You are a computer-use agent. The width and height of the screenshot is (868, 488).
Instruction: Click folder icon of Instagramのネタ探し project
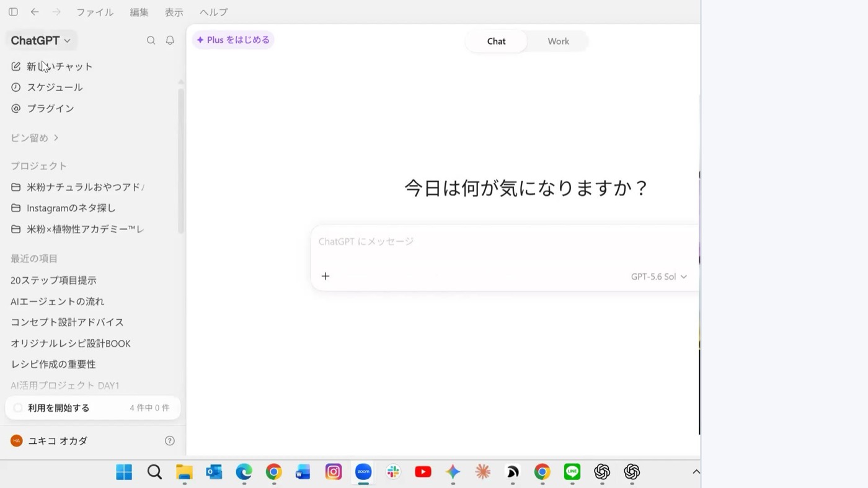(16, 208)
